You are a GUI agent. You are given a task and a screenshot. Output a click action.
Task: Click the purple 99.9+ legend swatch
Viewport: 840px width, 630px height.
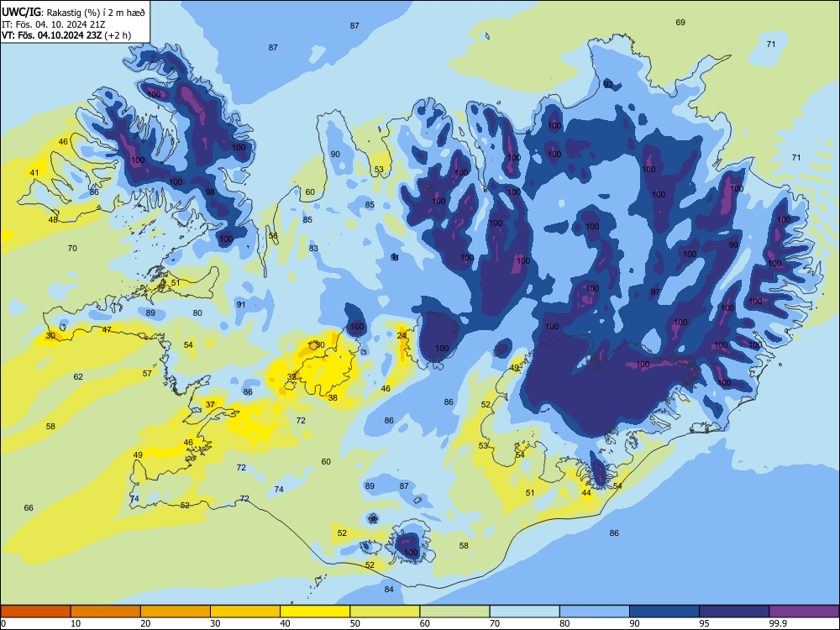804,612
